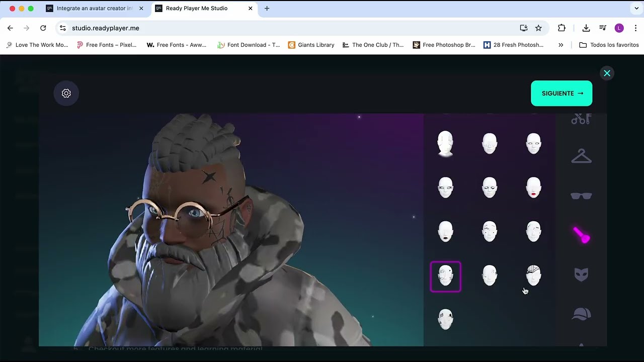Choose the red lipstick face option
Screen dimensions: 644x362
[533, 188]
